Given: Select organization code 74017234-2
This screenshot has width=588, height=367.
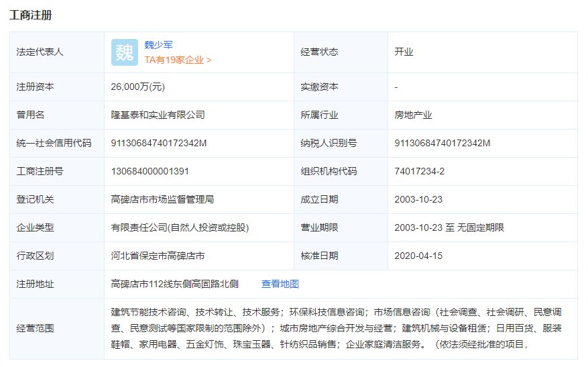Looking at the screenshot, I should pyautogui.click(x=419, y=172).
